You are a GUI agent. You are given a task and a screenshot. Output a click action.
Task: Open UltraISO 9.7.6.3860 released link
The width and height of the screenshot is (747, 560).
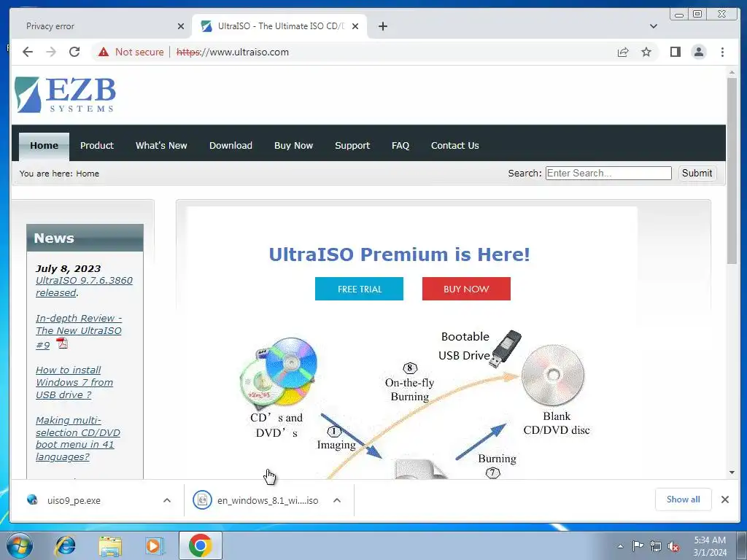[84, 287]
